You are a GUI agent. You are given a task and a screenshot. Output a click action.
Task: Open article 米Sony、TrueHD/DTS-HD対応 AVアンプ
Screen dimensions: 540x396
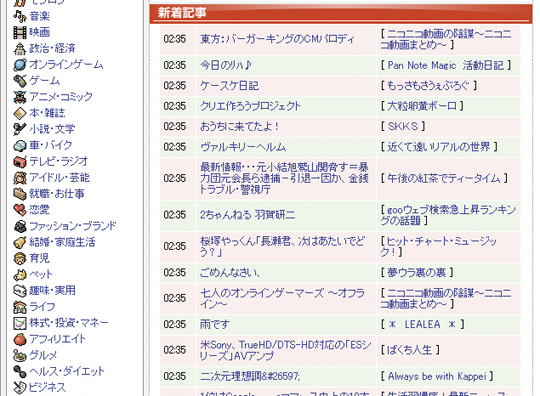point(286,350)
